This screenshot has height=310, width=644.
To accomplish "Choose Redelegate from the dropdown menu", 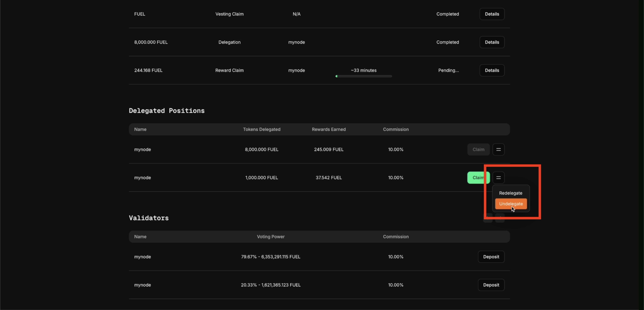I will point(510,193).
